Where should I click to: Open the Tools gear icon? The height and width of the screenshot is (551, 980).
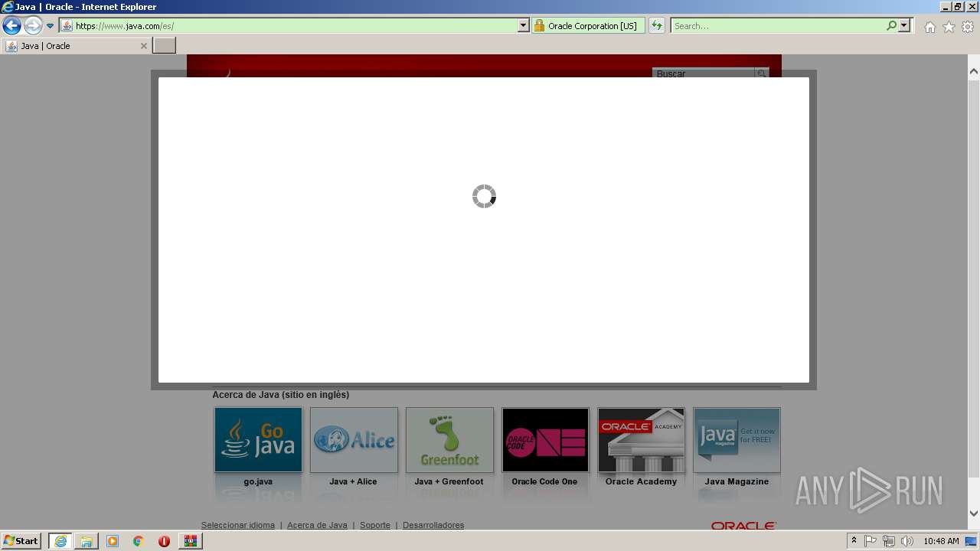[968, 27]
